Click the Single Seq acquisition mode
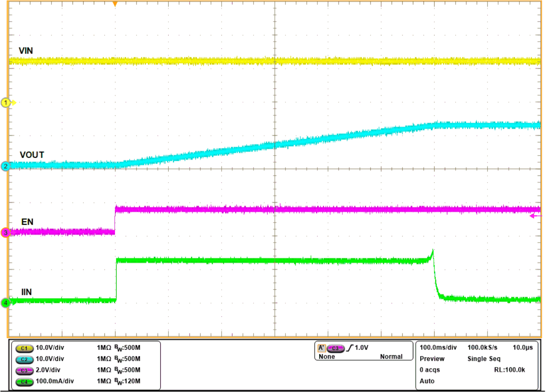546x392 pixels. 484,359
